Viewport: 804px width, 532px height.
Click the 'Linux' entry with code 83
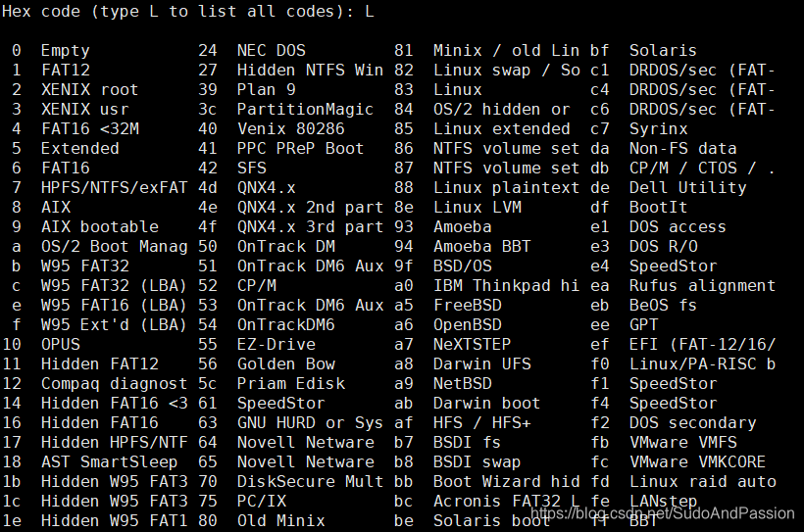457,90
